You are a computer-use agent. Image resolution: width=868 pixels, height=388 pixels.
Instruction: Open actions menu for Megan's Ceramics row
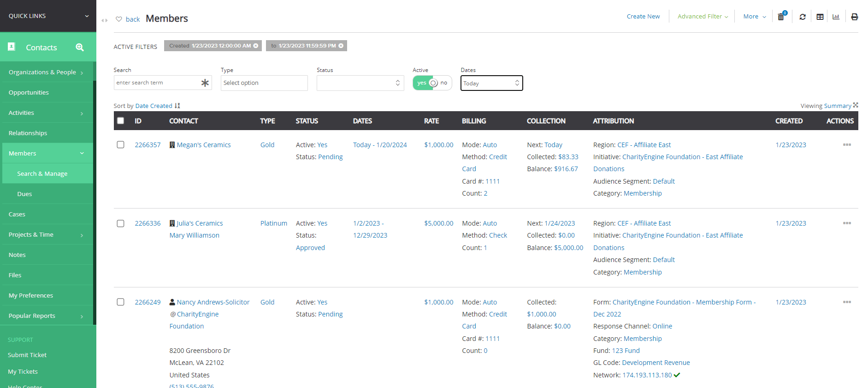coord(847,145)
